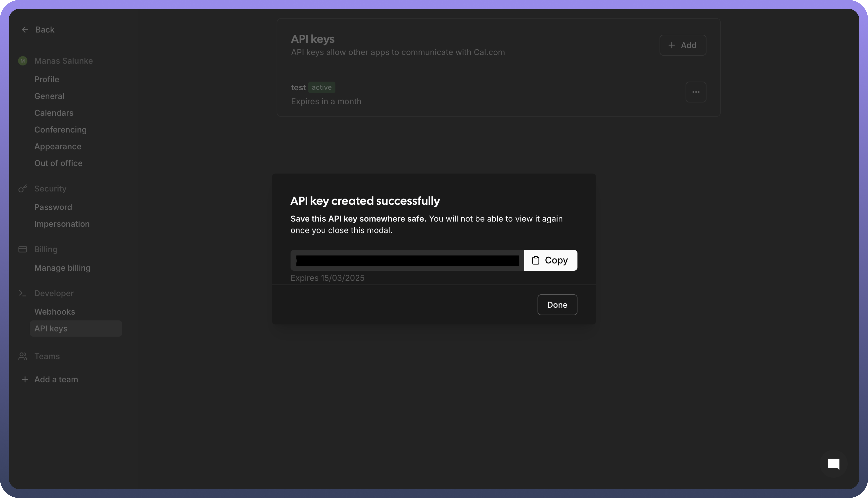Click the Teams people icon
Screen dimensions: 868x498
pos(23,356)
